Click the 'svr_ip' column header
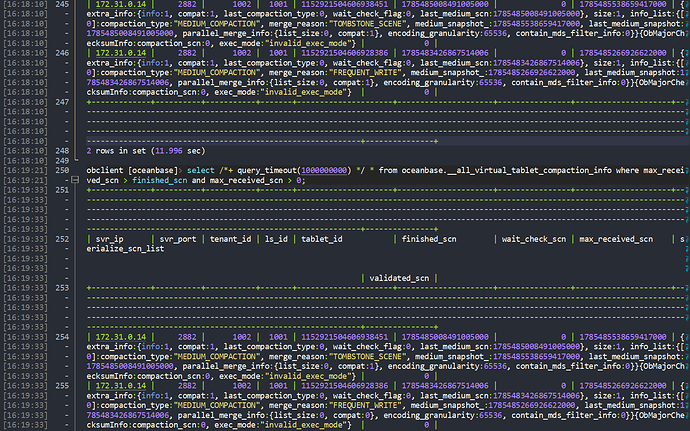The width and height of the screenshot is (690, 431). pos(110,239)
